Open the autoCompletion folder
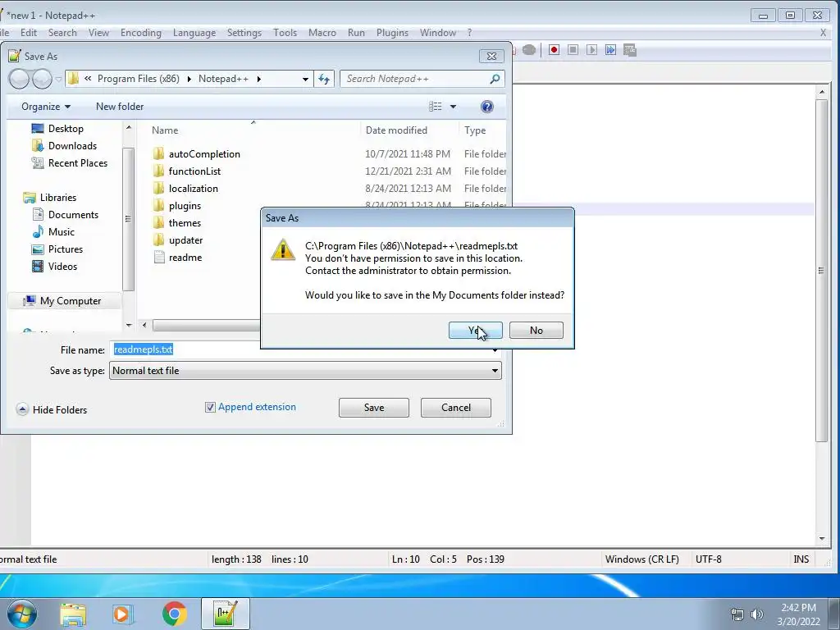This screenshot has width=840, height=630. pyautogui.click(x=204, y=154)
